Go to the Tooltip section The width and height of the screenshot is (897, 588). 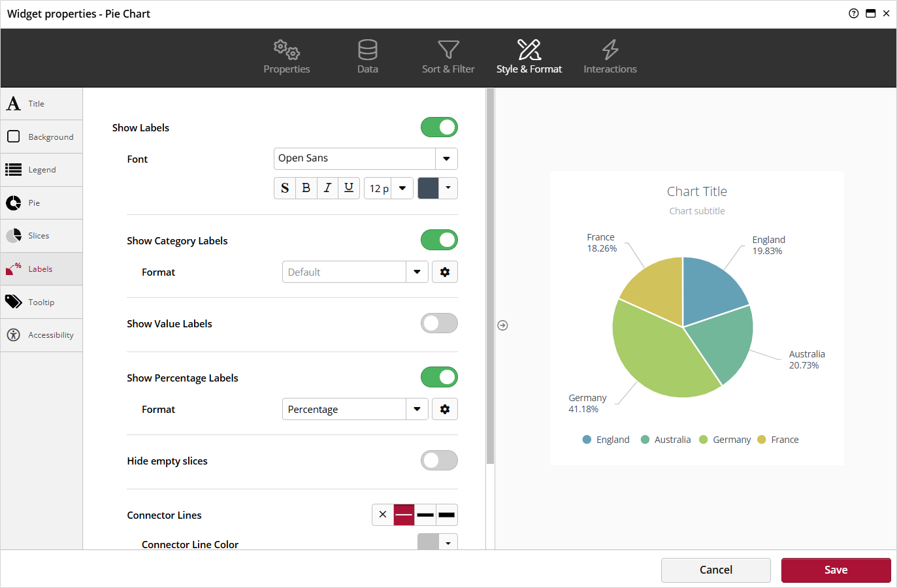tap(42, 302)
